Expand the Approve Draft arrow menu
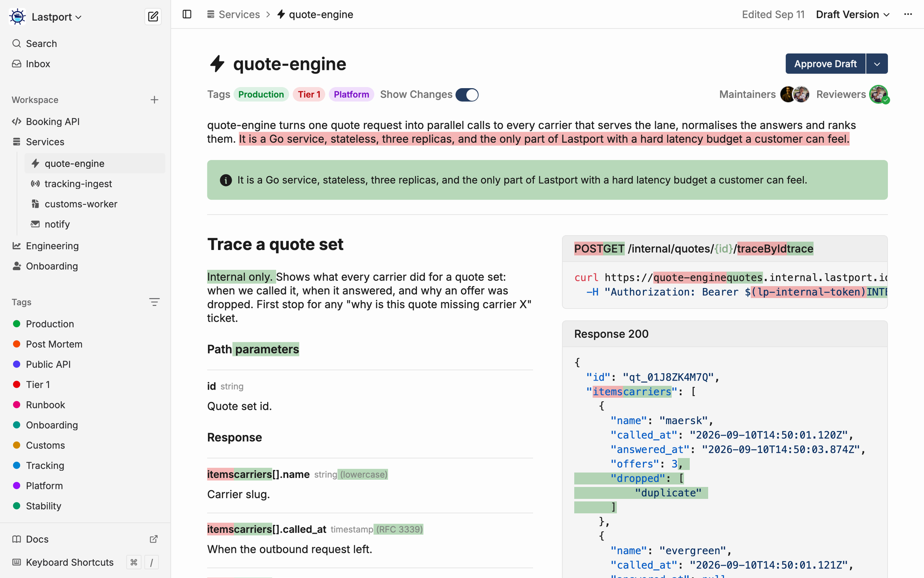This screenshot has width=924, height=578. [877, 64]
